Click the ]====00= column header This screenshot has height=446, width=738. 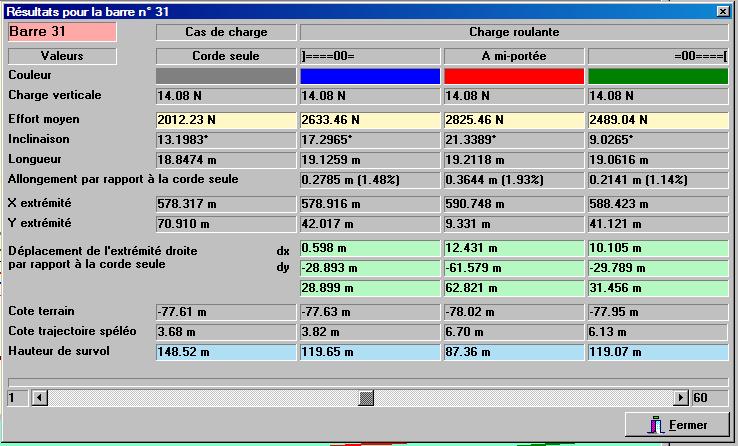(x=370, y=56)
